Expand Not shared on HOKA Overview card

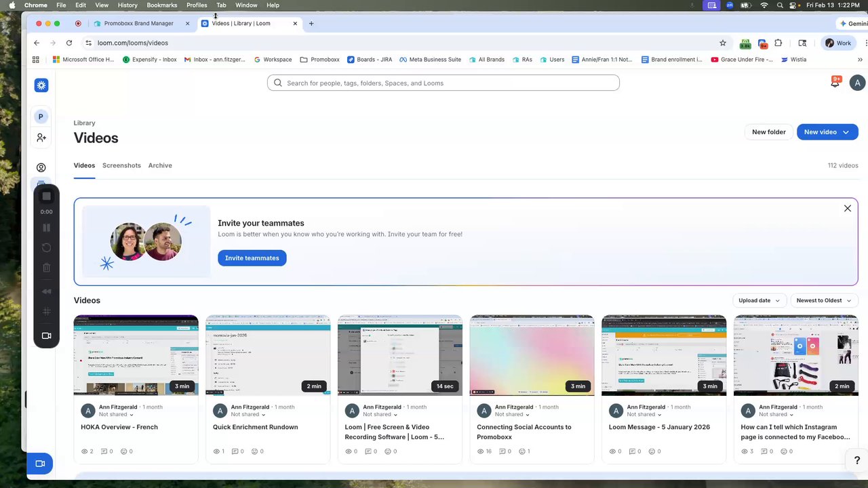(x=116, y=414)
